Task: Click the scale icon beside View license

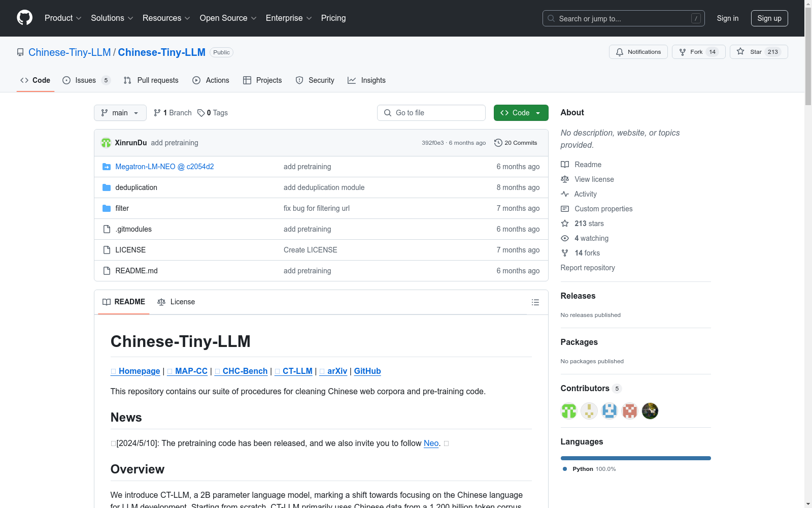Action: pos(565,179)
